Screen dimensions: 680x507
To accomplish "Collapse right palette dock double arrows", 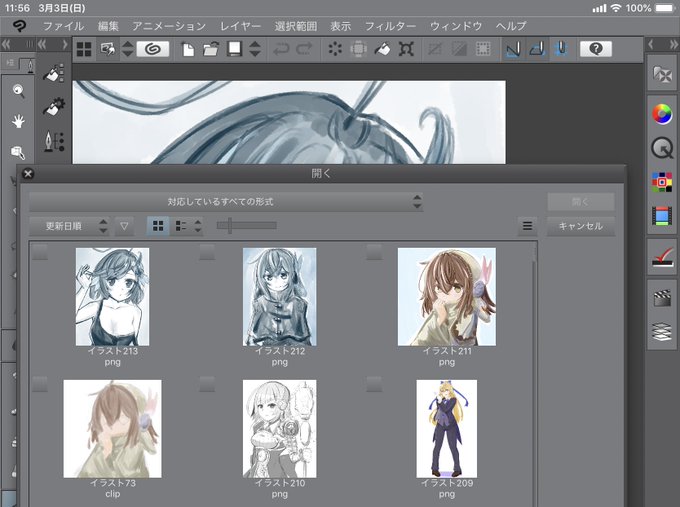I will 673,44.
